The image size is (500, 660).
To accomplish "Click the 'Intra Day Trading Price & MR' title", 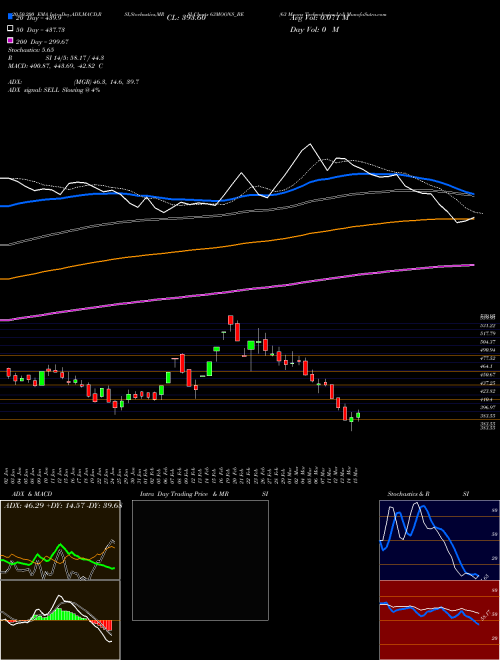I will (184, 494).
